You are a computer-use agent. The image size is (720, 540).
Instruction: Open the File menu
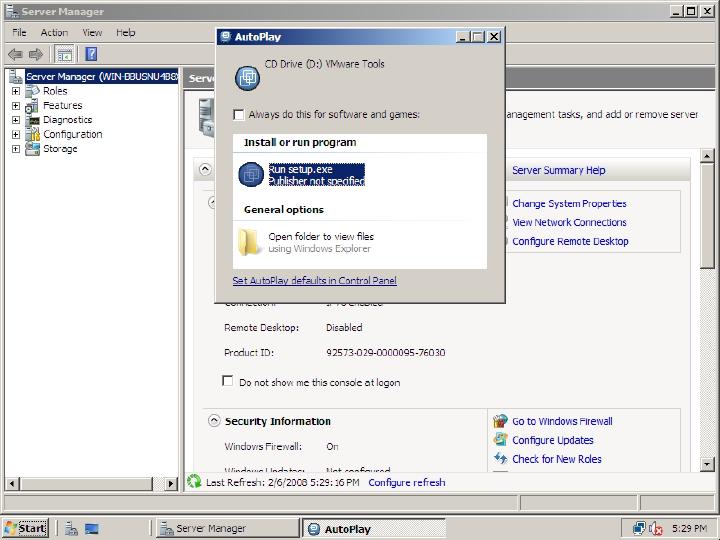click(19, 33)
